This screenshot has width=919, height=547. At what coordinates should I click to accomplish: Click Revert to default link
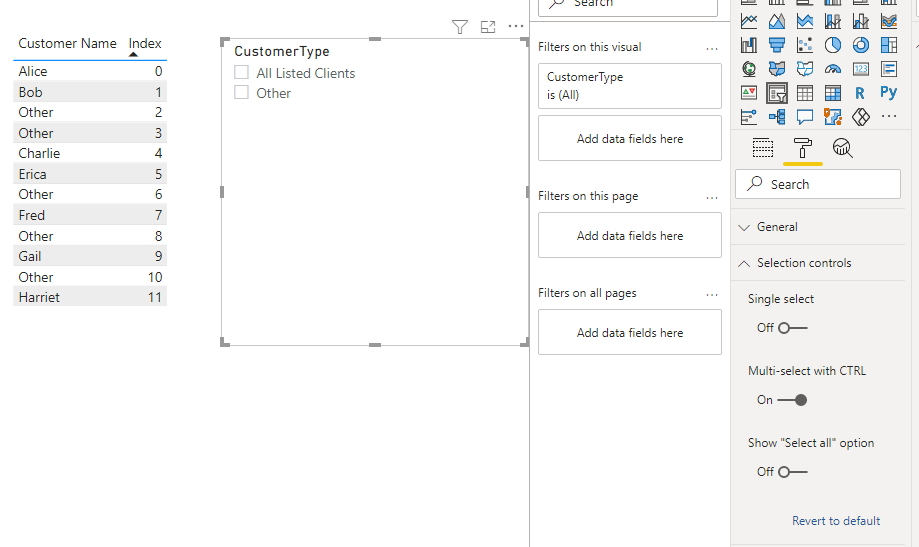pos(836,521)
